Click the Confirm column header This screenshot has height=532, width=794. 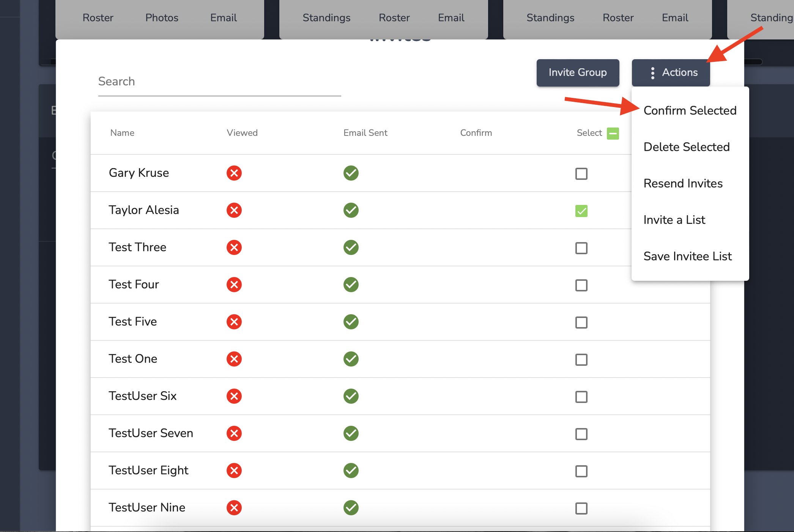476,133
